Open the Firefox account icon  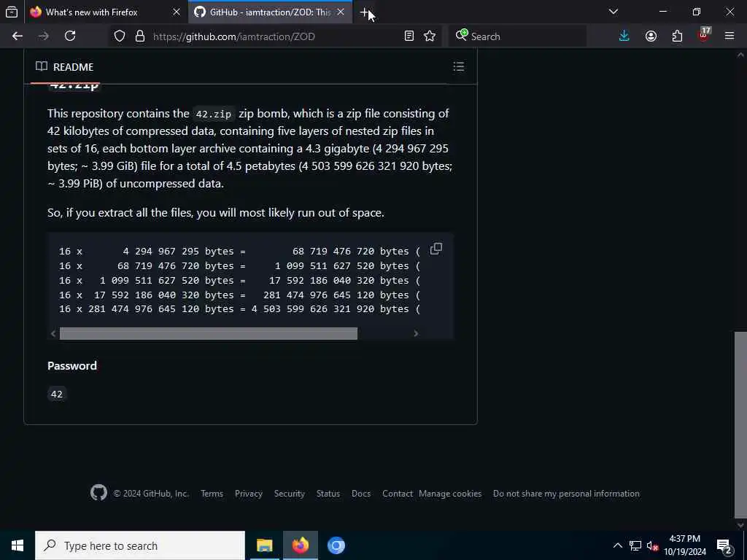pyautogui.click(x=651, y=36)
